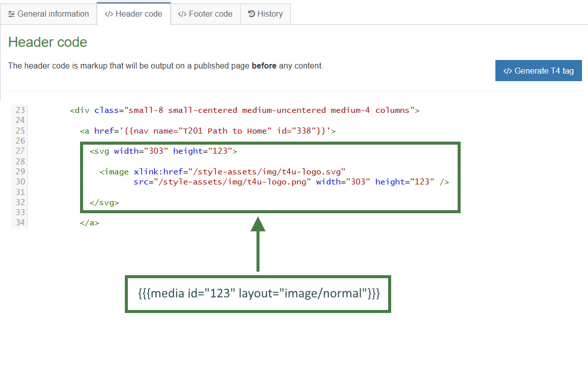This screenshot has width=588, height=378.
Task: Click the clock-arrow icon on History tab
Action: 252,14
